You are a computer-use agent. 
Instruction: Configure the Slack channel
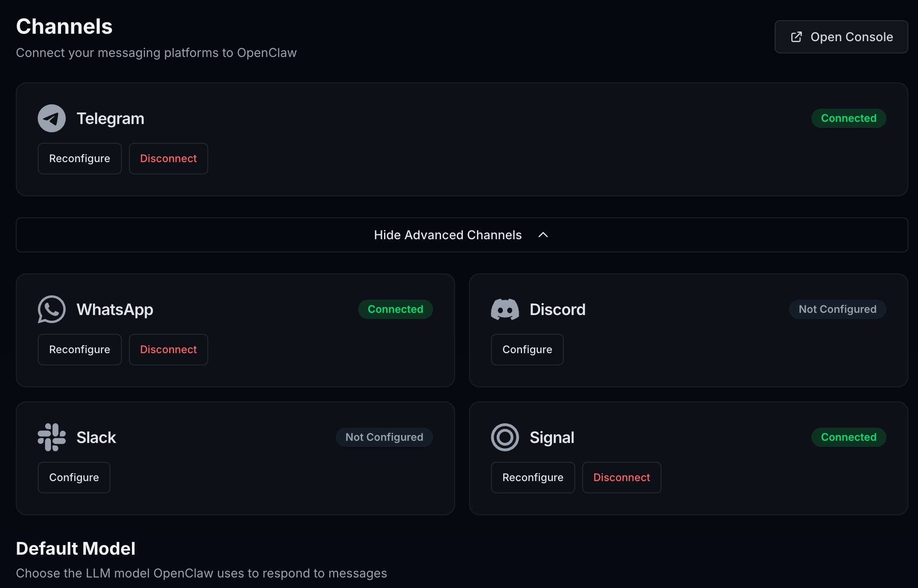coord(74,478)
